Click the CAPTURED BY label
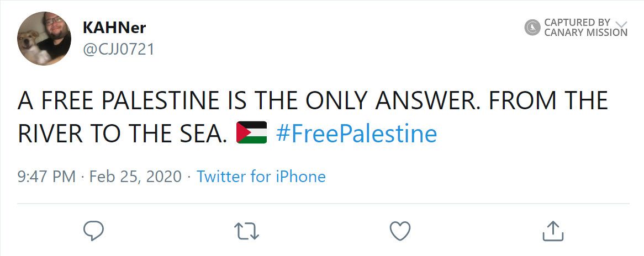The height and width of the screenshot is (256, 644). click(x=577, y=23)
